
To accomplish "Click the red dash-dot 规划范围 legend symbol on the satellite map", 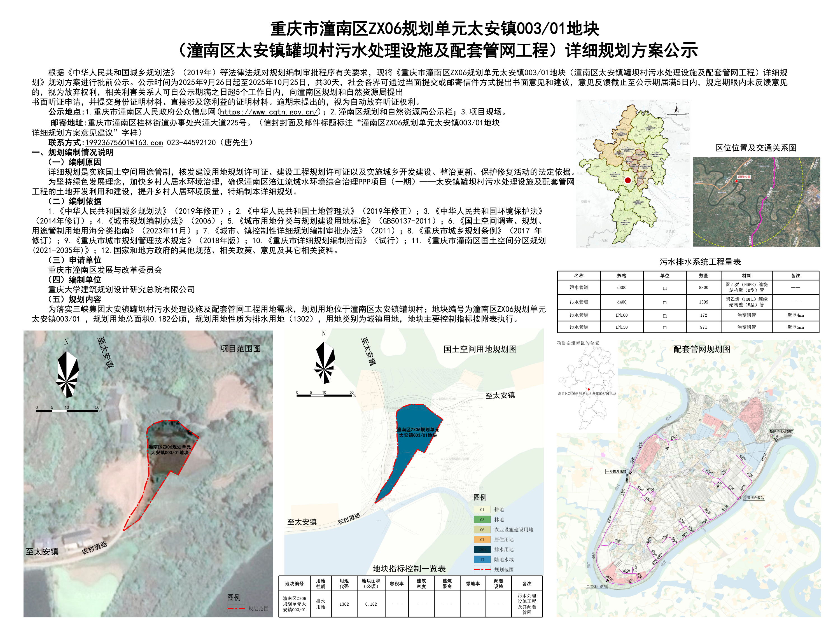I will coord(236,609).
